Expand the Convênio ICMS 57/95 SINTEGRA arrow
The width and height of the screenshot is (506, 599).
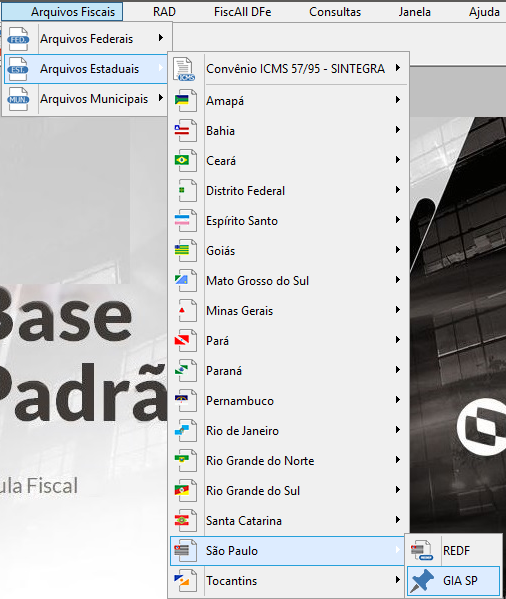(x=398, y=68)
